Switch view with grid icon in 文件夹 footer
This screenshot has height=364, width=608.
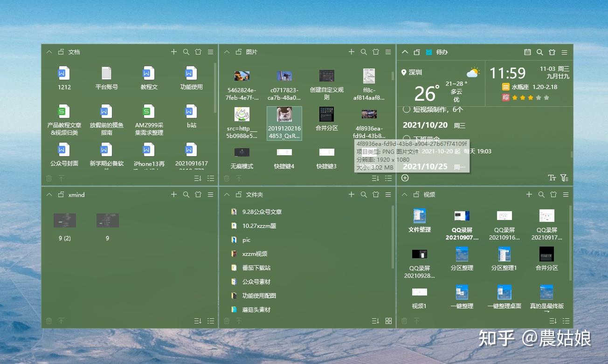click(x=388, y=321)
